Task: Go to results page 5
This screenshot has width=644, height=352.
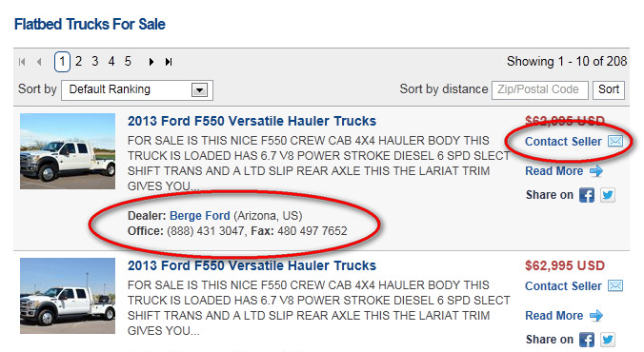Action: [x=128, y=62]
